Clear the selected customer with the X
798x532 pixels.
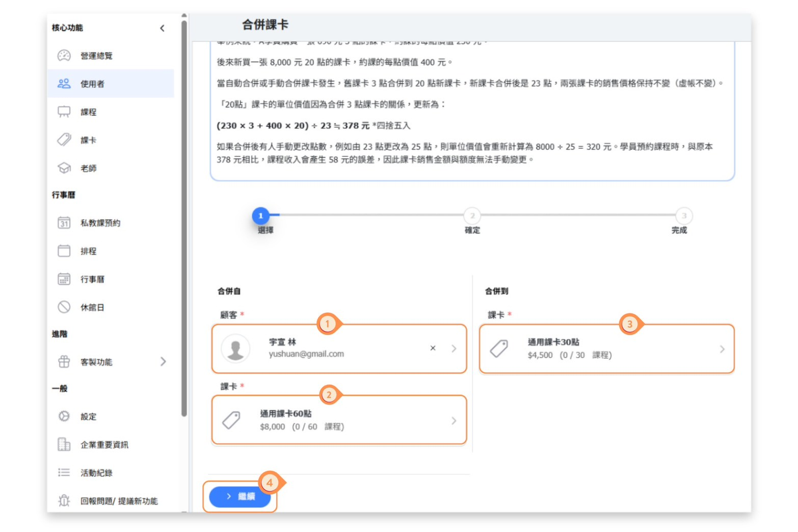433,348
